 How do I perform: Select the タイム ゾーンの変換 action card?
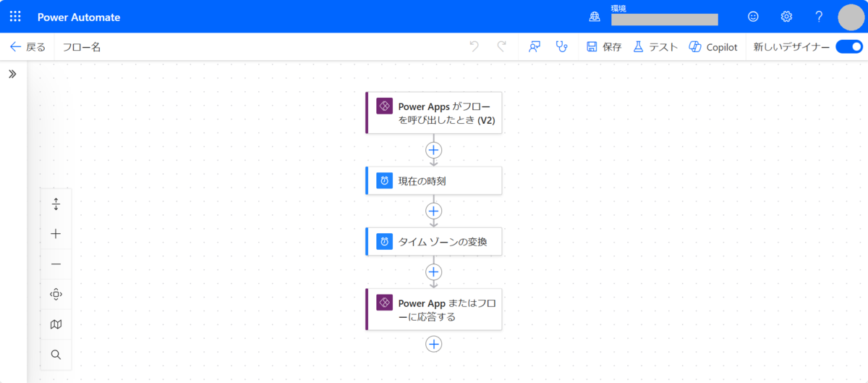(x=433, y=241)
